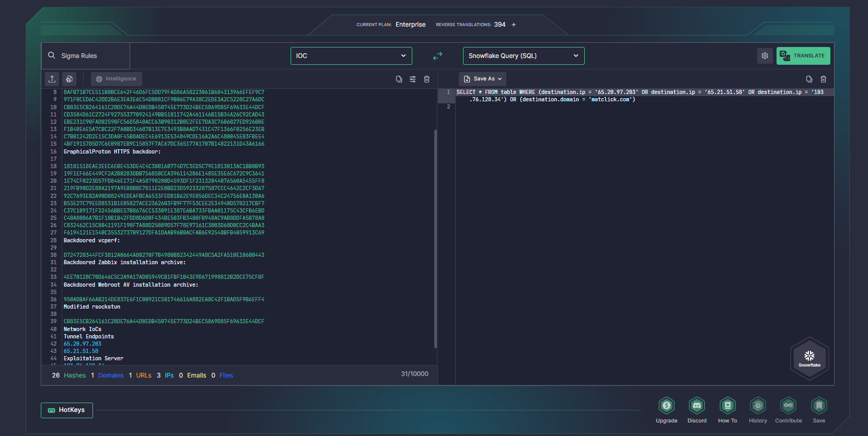868x436 pixels.
Task: Open IOC parsing settings sliders icon
Action: 413,79
